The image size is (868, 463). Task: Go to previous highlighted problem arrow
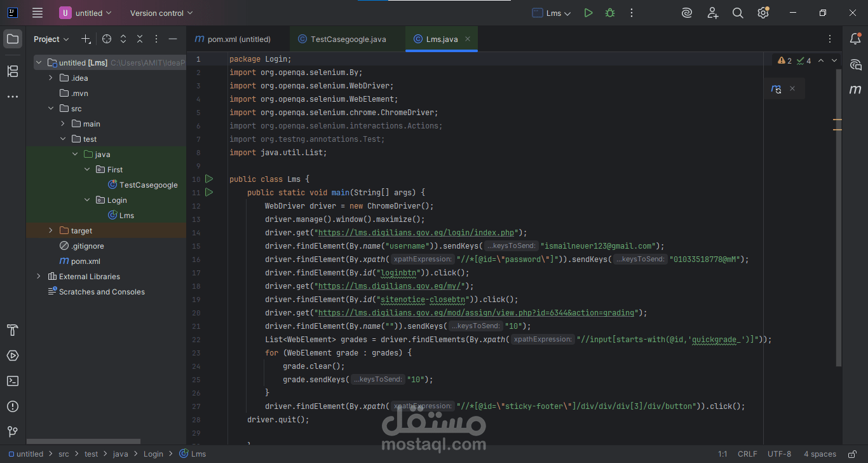tap(821, 61)
